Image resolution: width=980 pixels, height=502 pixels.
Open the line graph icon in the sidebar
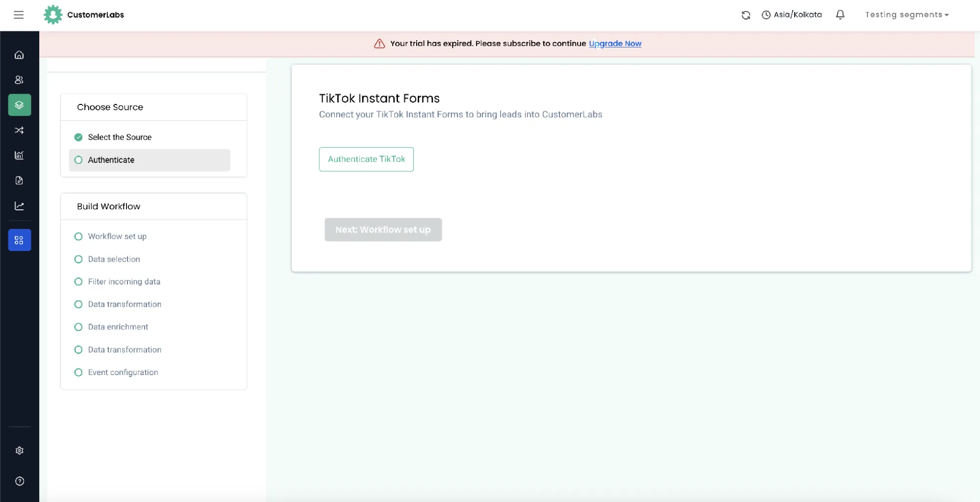(x=19, y=206)
